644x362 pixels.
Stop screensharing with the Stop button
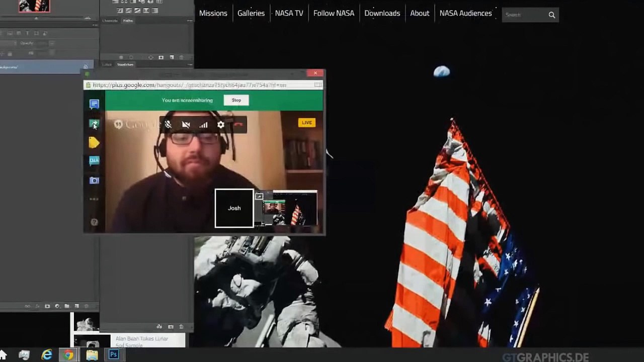[236, 100]
